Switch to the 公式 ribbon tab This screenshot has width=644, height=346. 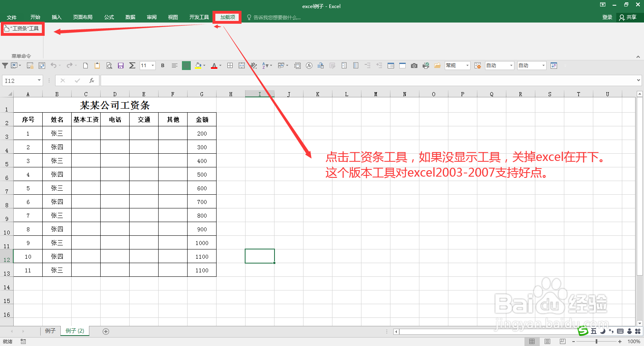click(109, 17)
